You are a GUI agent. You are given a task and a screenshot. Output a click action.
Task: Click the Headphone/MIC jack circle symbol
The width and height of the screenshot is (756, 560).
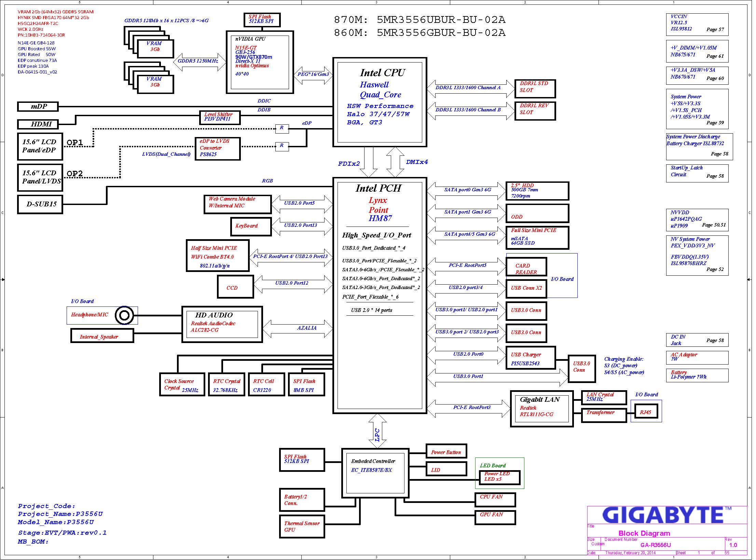coord(124,315)
